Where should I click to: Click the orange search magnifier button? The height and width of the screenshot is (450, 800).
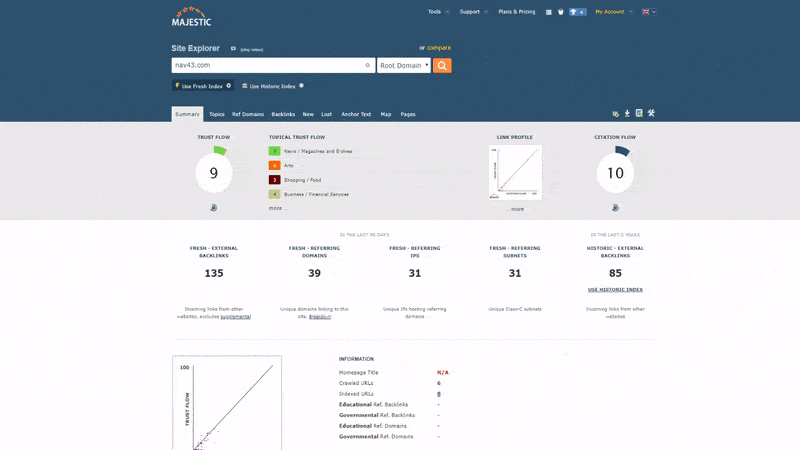click(442, 65)
